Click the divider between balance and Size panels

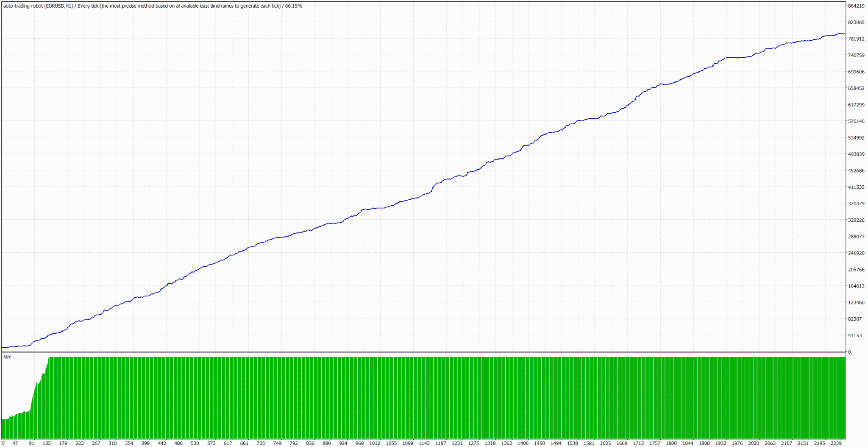(424, 352)
